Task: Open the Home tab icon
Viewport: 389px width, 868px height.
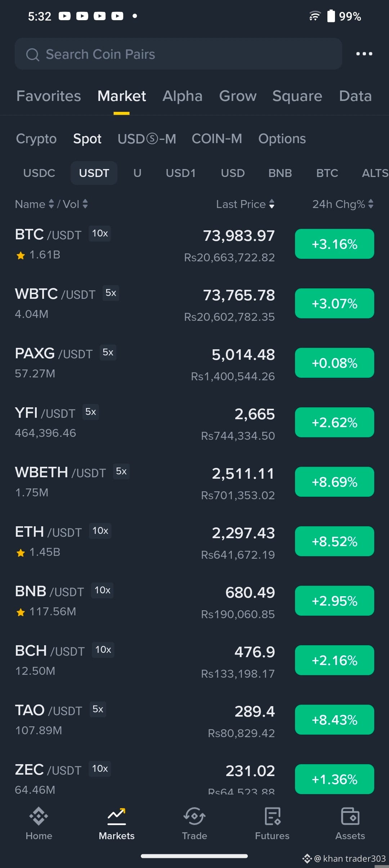Action: 39,816
